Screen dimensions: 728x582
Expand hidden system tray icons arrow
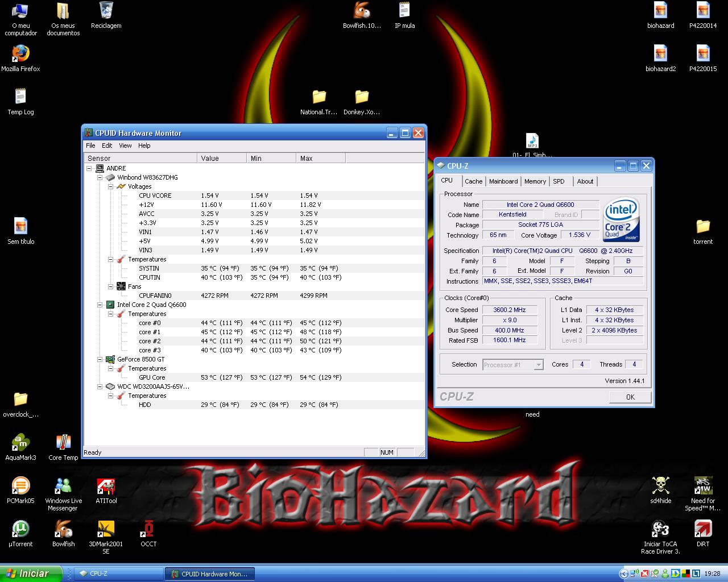tap(624, 574)
